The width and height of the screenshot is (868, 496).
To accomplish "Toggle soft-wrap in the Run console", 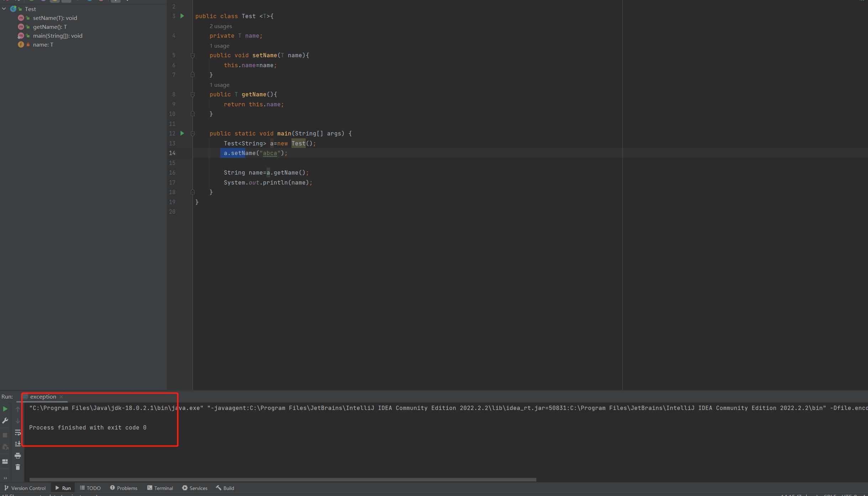I will tap(18, 433).
